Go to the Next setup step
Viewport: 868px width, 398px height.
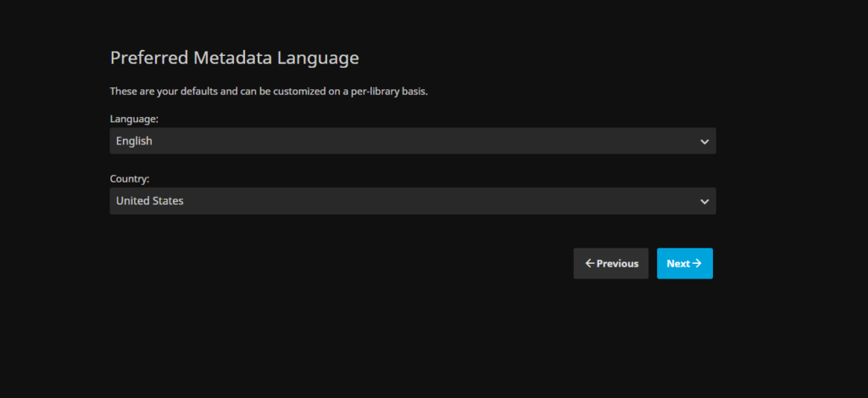(684, 263)
